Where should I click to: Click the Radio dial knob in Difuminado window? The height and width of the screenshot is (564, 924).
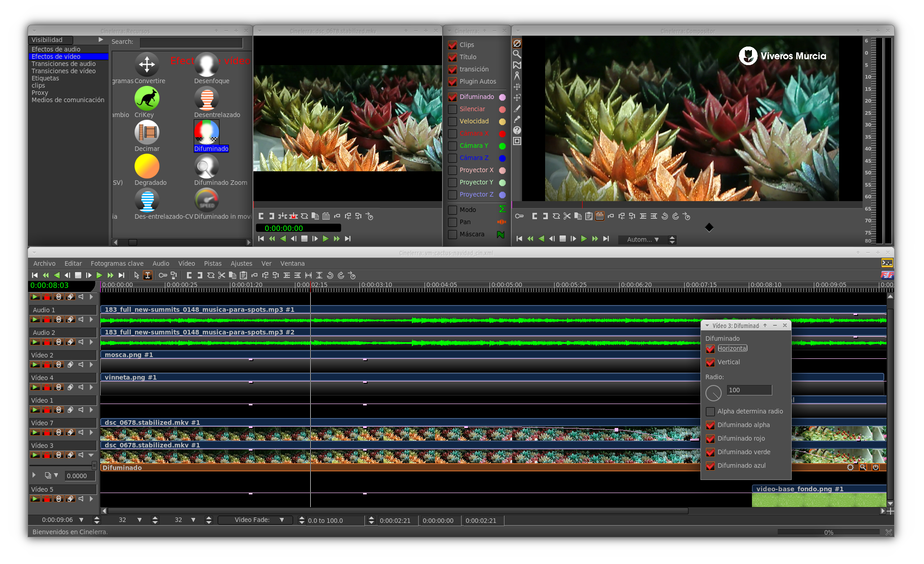coord(714,393)
